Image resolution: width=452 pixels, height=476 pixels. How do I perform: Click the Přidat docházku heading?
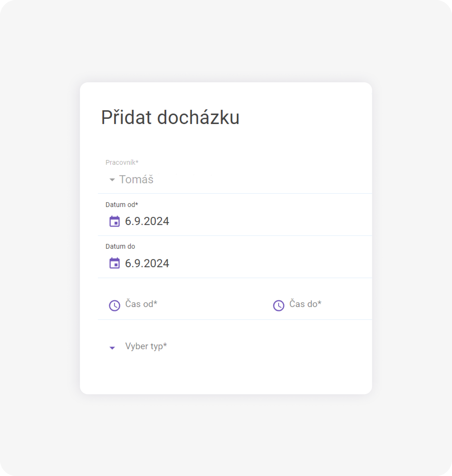[170, 118]
